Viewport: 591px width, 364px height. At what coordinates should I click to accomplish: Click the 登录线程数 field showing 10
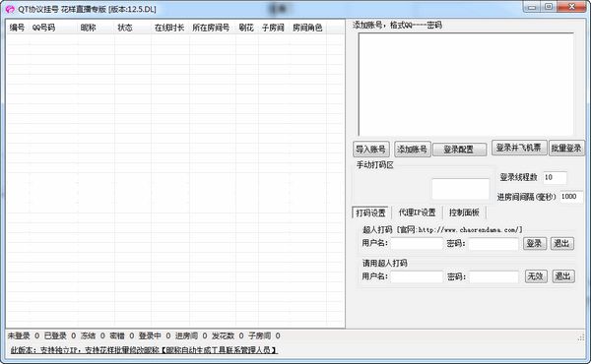[x=555, y=177]
